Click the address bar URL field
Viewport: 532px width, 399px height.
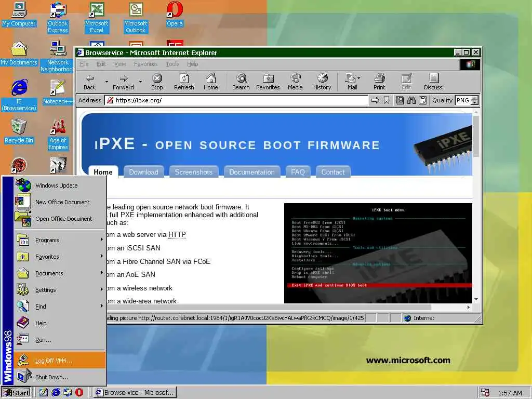[x=236, y=100]
